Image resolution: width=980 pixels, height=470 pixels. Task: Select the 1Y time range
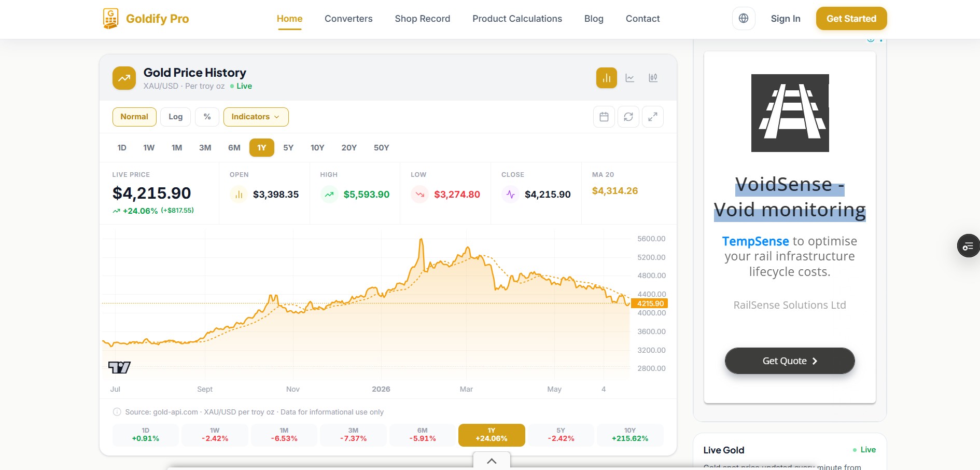pyautogui.click(x=262, y=148)
